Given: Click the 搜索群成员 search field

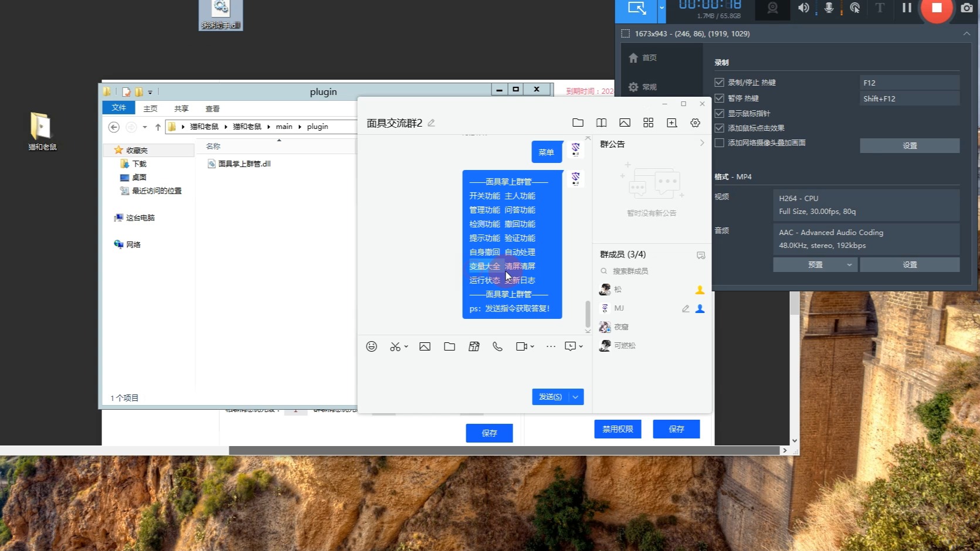Looking at the screenshot, I should (x=651, y=271).
